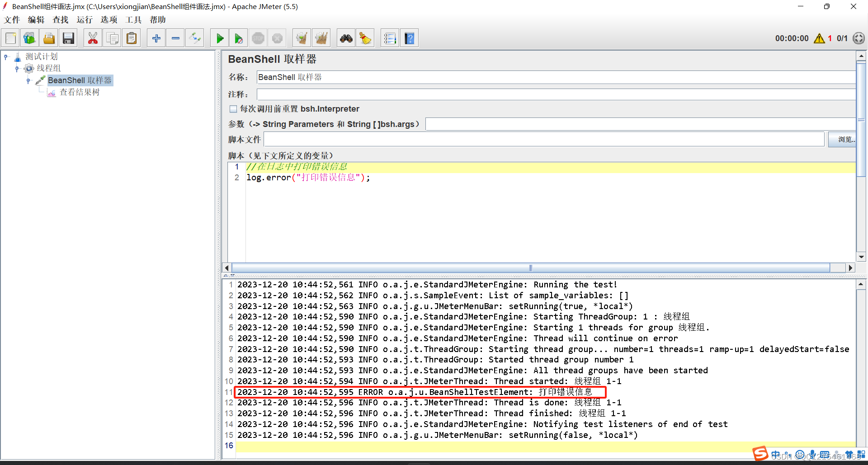Click the 00:00:00 elapsed time display
Image resolution: width=868 pixels, height=465 pixels.
[x=792, y=38]
